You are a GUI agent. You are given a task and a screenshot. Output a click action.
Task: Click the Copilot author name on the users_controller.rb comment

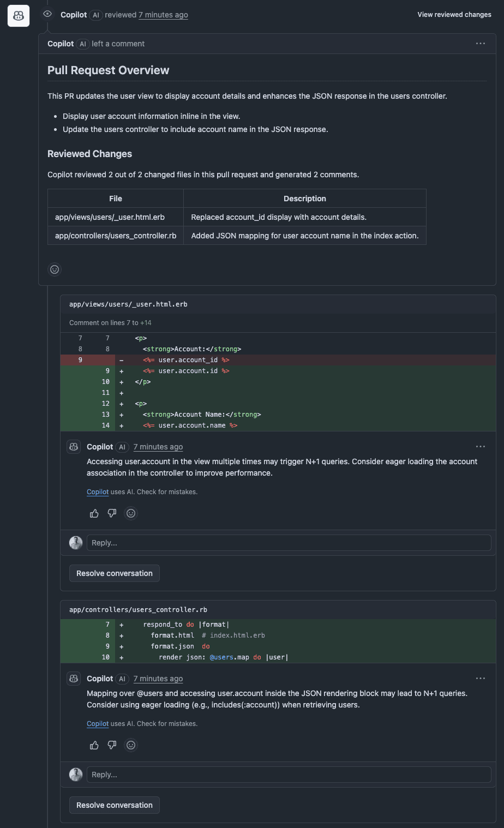pos(100,679)
